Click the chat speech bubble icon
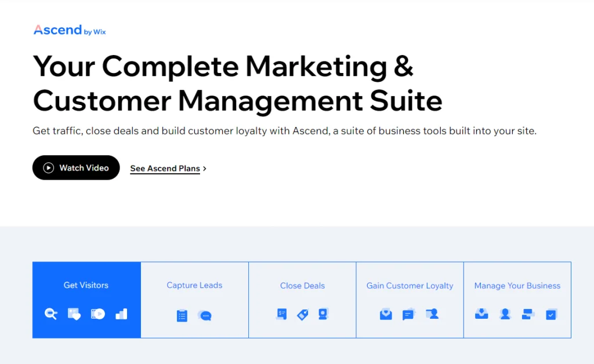 click(x=205, y=316)
